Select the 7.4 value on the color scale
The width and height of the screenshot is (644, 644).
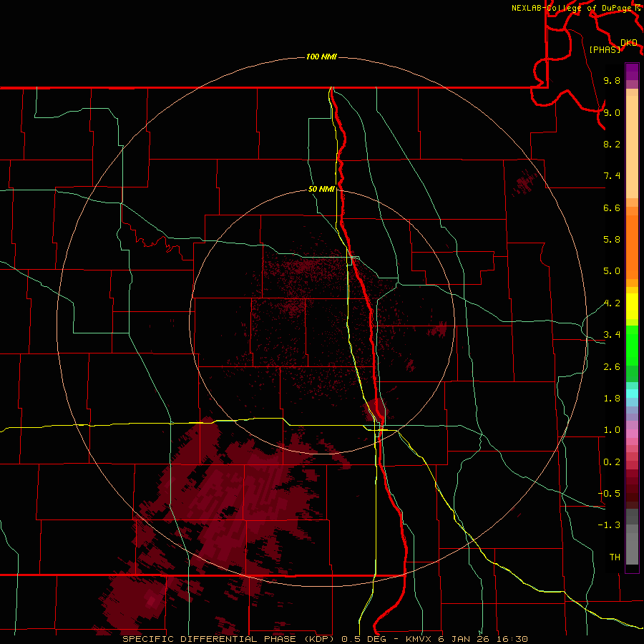pos(612,176)
